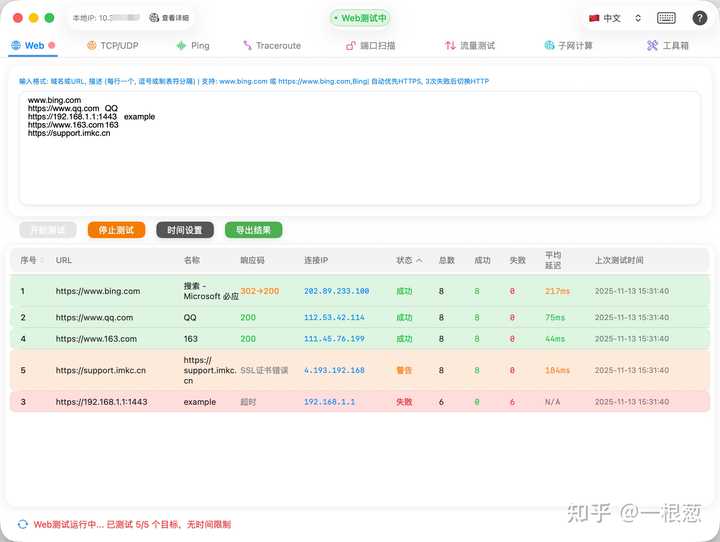Sort by the 名称 column header
The width and height of the screenshot is (720, 542).
191,260
